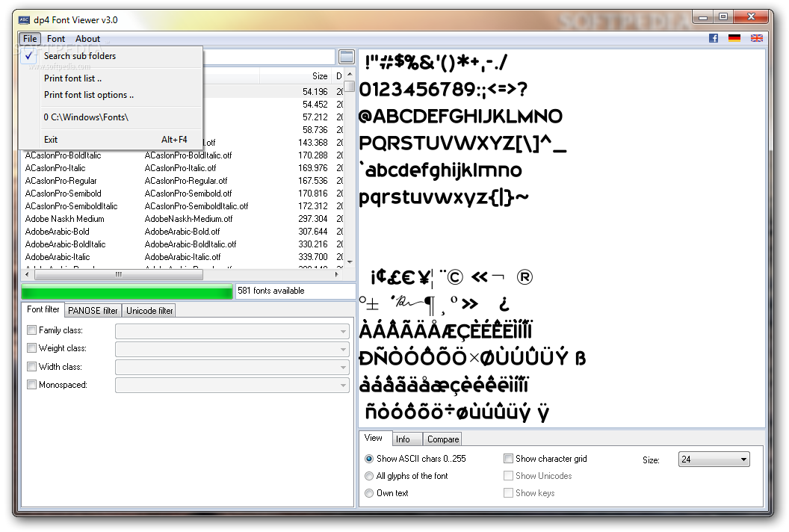The image size is (789, 532).
Task: Enable the Family class checkbox
Action: tap(31, 330)
